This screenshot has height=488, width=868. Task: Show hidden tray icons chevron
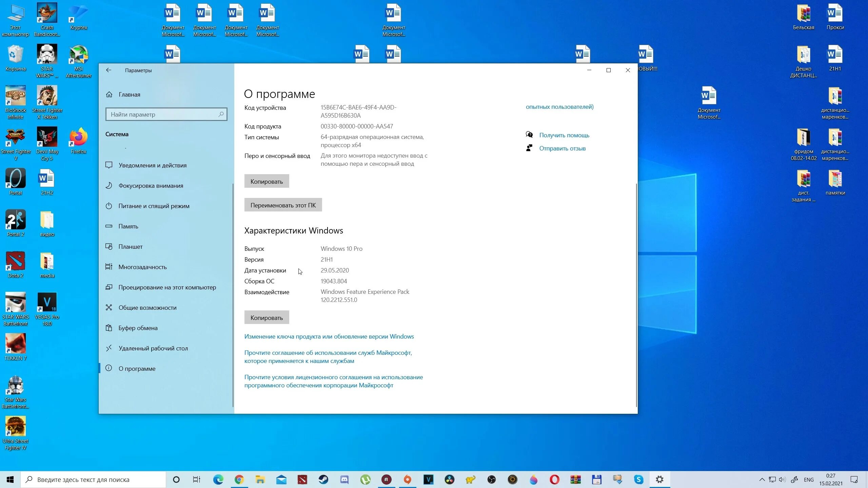(x=762, y=480)
